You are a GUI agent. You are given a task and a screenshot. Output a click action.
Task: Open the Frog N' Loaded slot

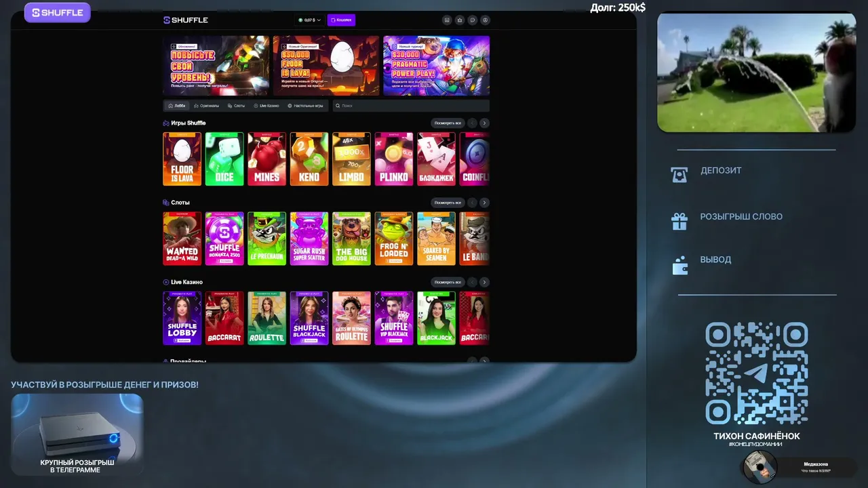pos(394,239)
